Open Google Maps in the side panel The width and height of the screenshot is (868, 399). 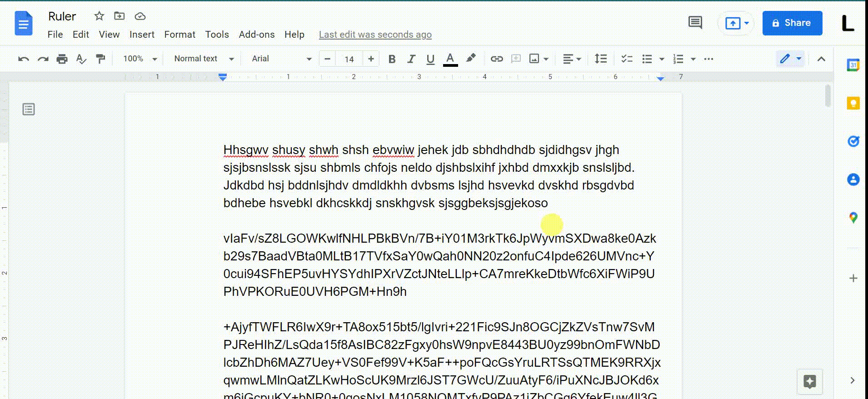(x=853, y=218)
